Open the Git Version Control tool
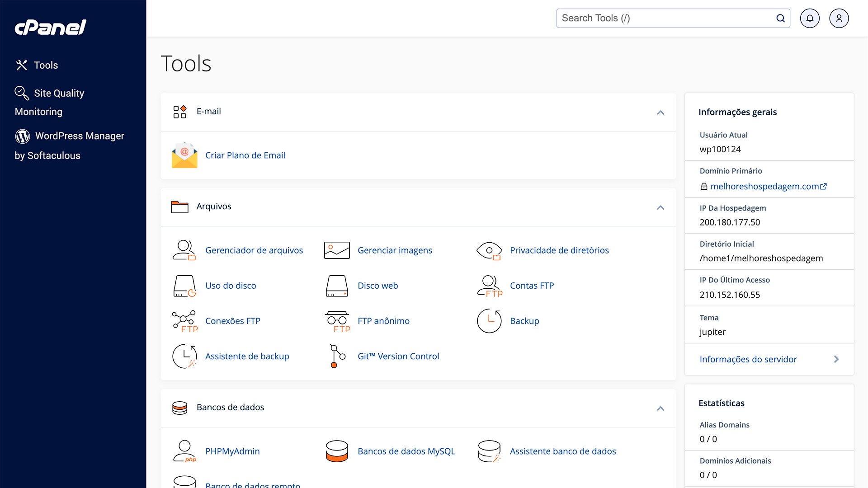 (x=398, y=356)
